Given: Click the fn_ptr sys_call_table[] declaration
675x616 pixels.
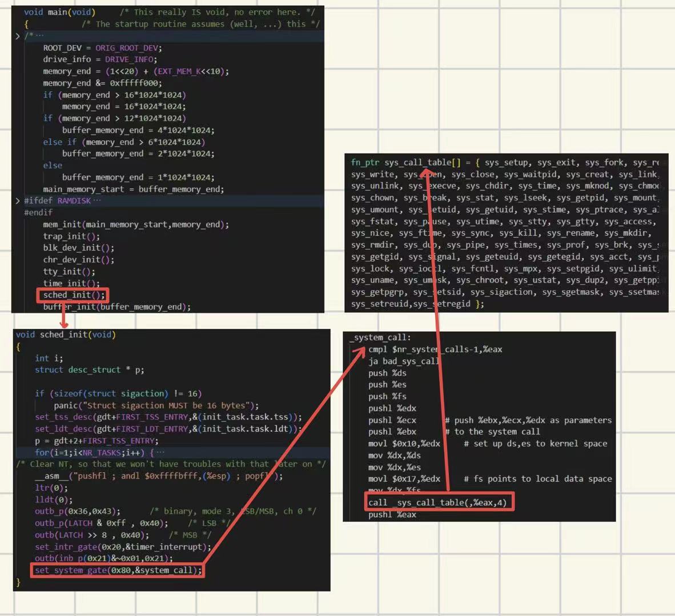Looking at the screenshot, I should [x=405, y=162].
